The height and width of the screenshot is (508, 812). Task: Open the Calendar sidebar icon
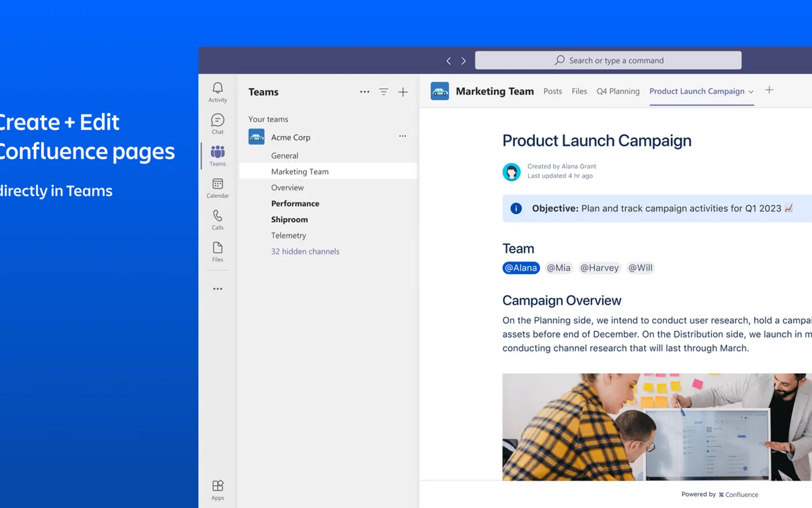pyautogui.click(x=218, y=188)
